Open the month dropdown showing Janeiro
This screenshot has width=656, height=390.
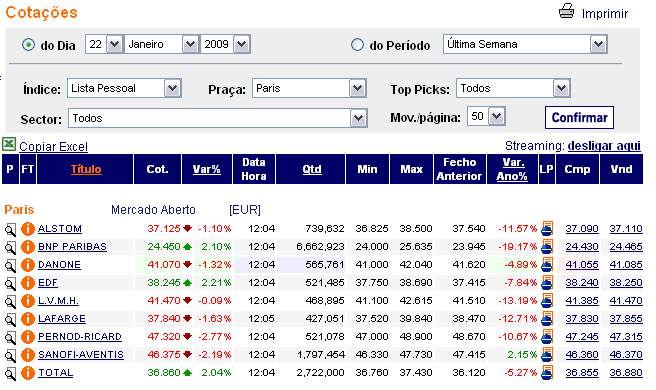coord(162,44)
